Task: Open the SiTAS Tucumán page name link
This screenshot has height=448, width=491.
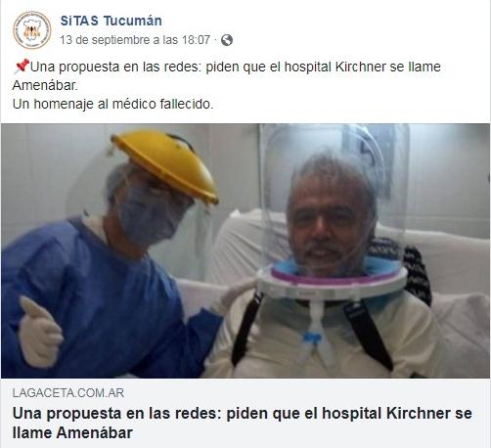Action: pyautogui.click(x=111, y=21)
